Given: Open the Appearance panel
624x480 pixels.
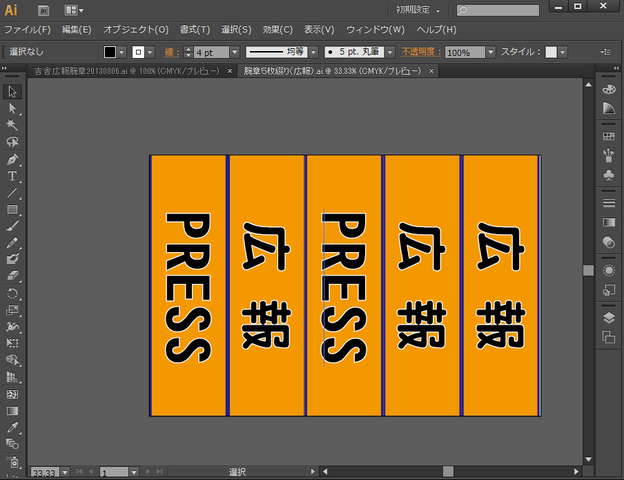Looking at the screenshot, I should tap(608, 271).
